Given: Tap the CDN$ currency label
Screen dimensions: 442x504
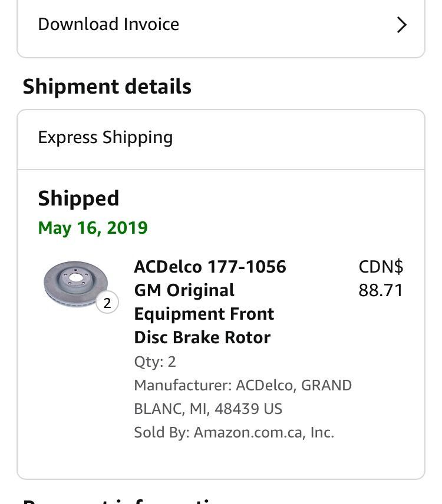Looking at the screenshot, I should pos(381,267).
